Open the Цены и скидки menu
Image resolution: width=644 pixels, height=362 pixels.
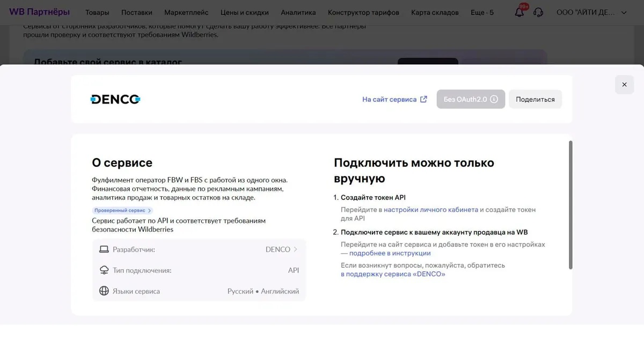pos(245,12)
